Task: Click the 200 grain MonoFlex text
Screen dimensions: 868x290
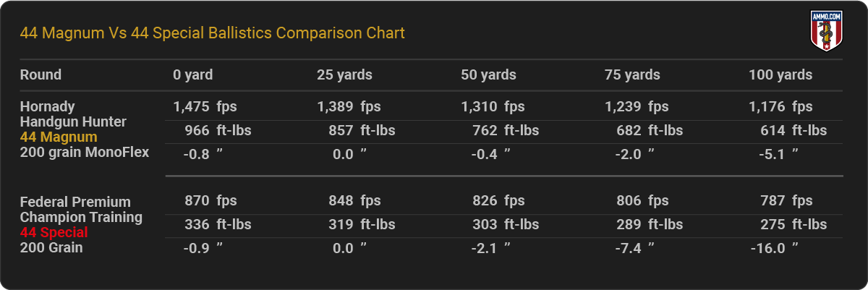Action: pos(85,152)
